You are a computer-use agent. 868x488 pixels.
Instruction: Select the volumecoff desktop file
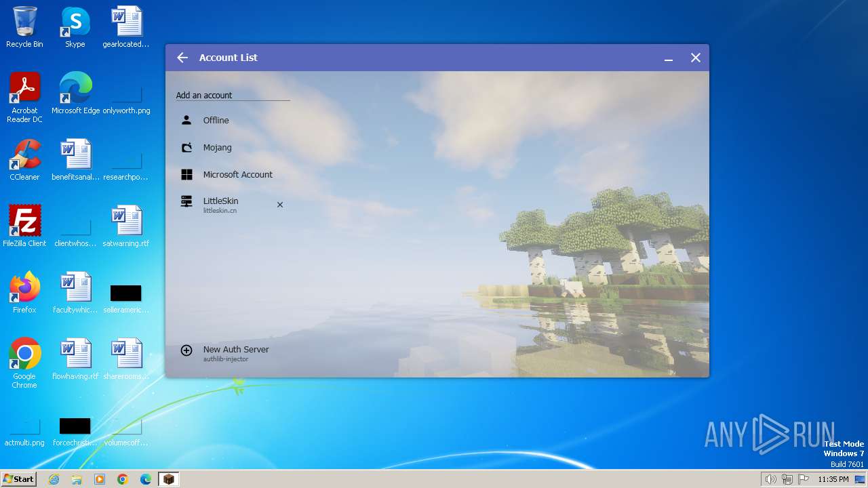[x=126, y=432]
